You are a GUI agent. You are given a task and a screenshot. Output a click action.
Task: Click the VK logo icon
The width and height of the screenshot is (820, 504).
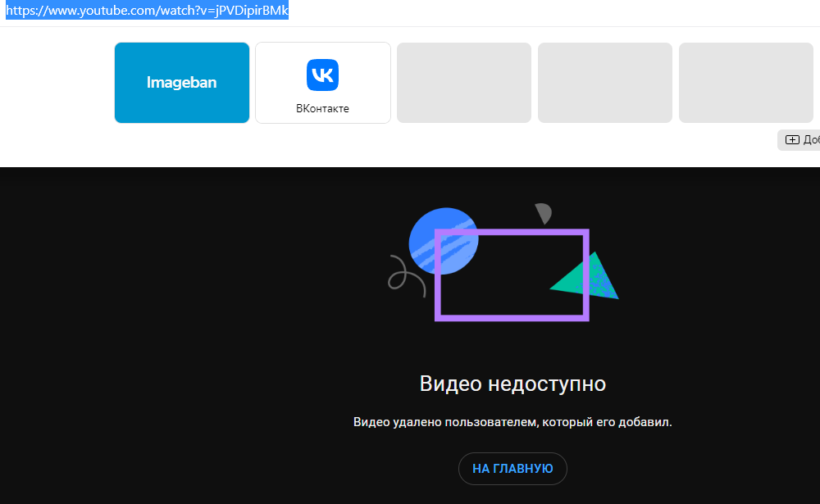pos(322,75)
